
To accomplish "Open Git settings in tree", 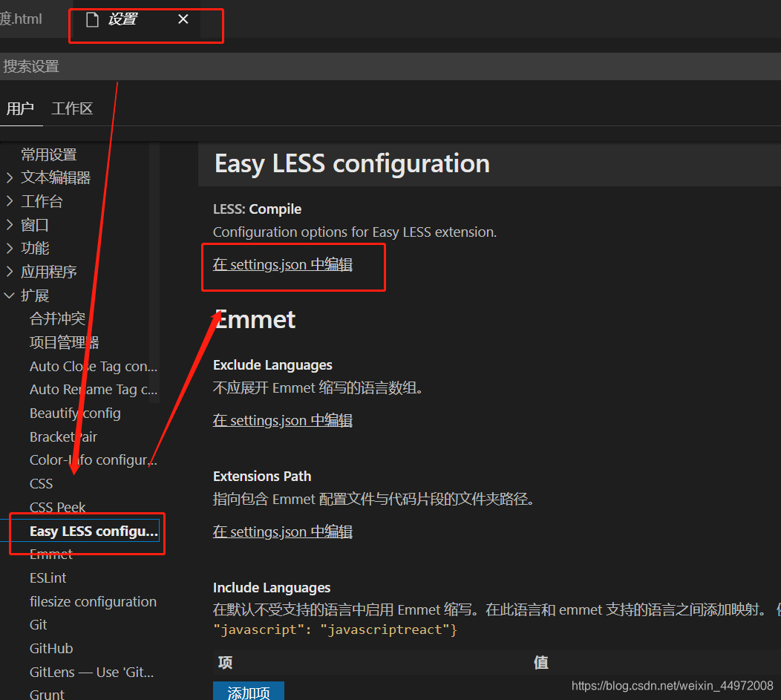I will 39,625.
